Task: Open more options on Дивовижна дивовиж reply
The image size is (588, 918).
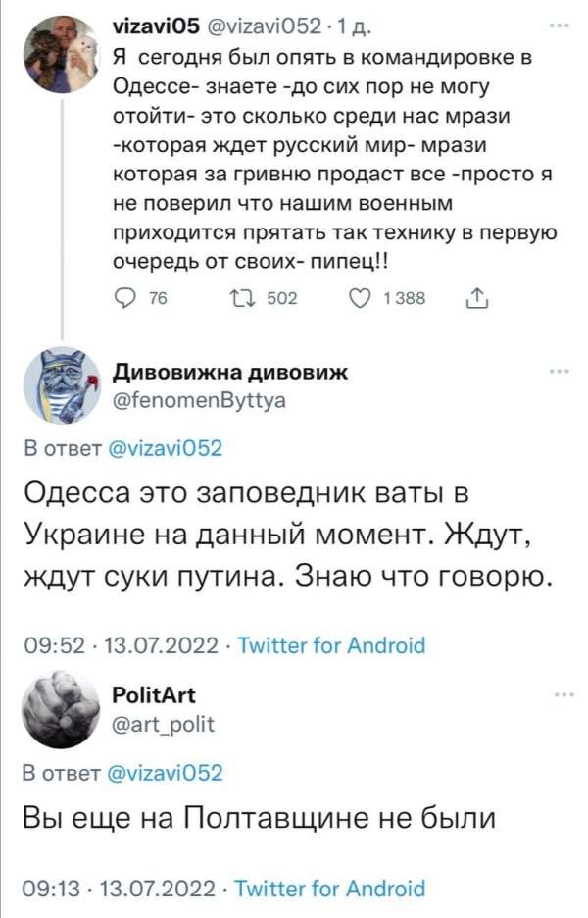Action: [561, 371]
